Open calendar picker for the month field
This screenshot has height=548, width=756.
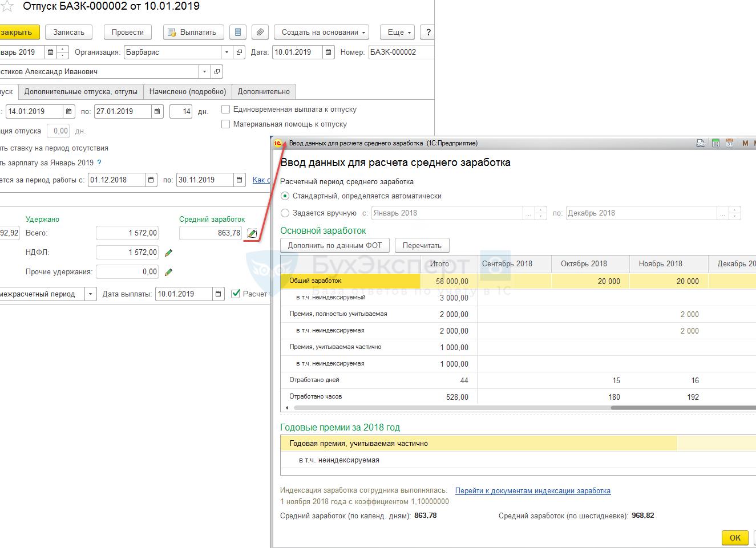click(x=51, y=52)
